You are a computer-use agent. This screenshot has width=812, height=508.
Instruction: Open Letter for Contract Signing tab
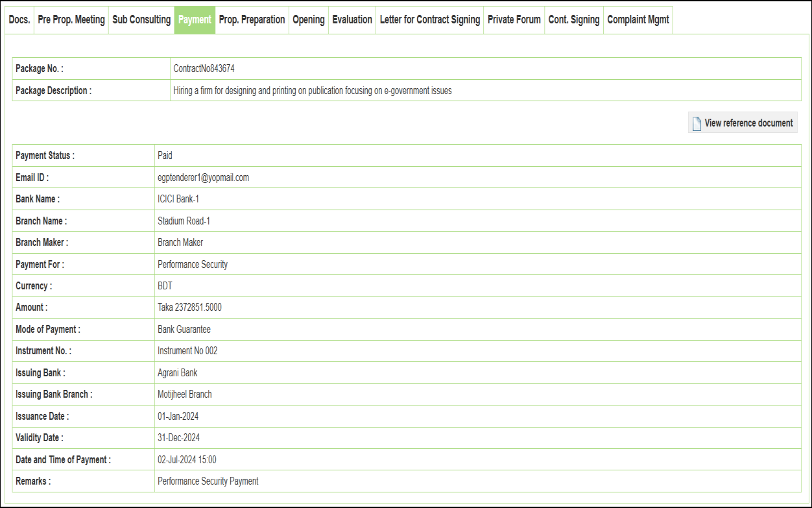click(x=430, y=20)
